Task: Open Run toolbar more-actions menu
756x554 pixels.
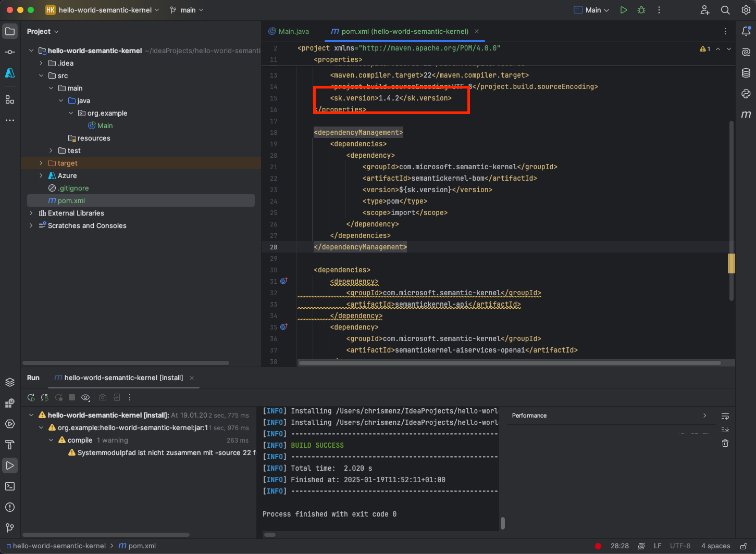Action: [x=130, y=397]
